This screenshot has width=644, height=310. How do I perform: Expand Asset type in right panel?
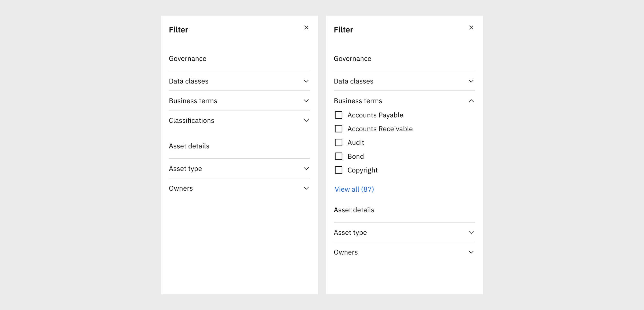coord(471,233)
